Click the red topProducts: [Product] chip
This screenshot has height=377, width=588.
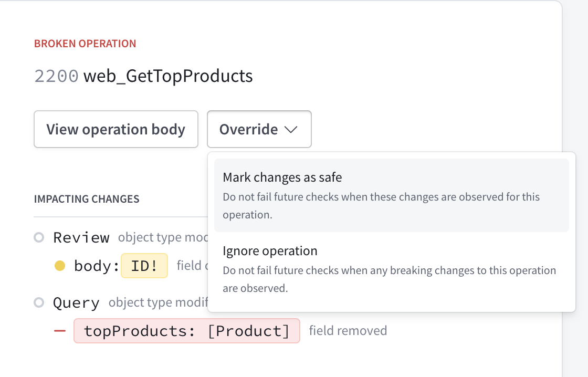(187, 331)
